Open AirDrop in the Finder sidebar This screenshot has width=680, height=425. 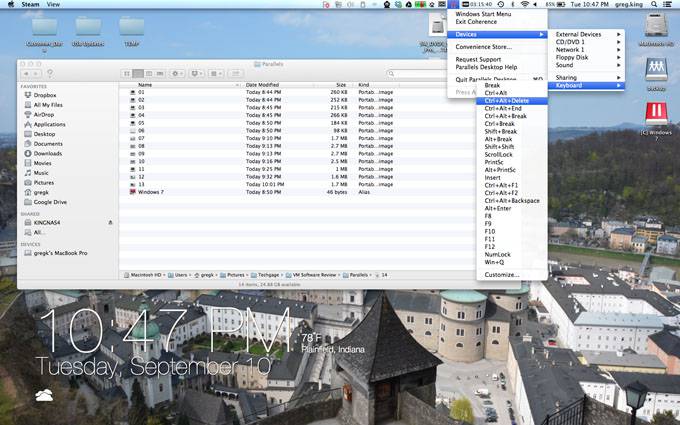[43, 114]
